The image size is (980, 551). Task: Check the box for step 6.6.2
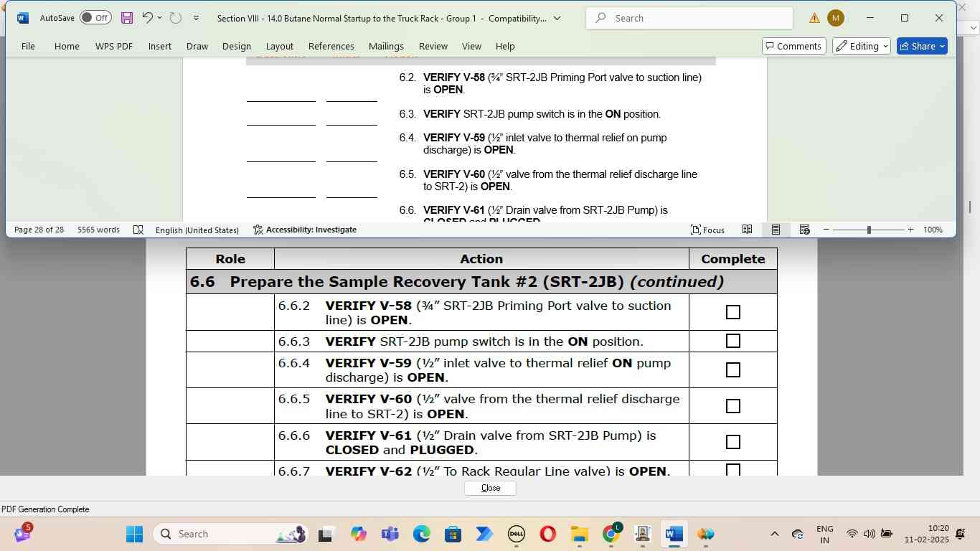[x=732, y=312]
